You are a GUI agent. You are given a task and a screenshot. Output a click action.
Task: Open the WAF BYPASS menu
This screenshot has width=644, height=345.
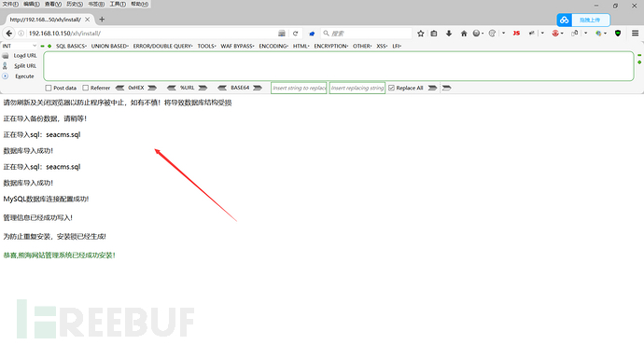pos(237,46)
